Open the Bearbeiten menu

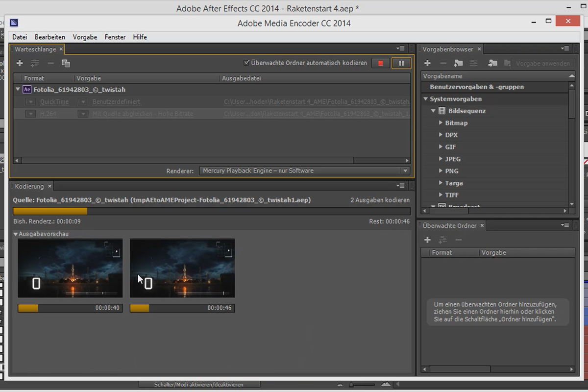pyautogui.click(x=50, y=37)
